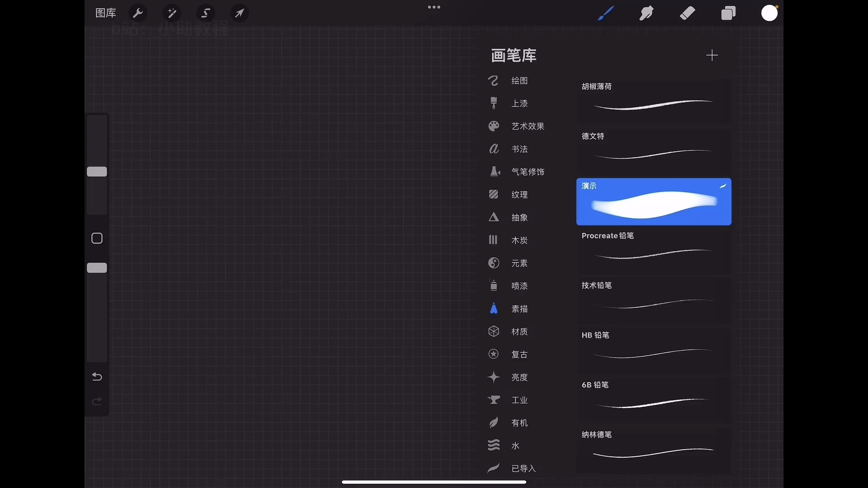
Task: Switch to the Eraser tool
Action: click(687, 13)
